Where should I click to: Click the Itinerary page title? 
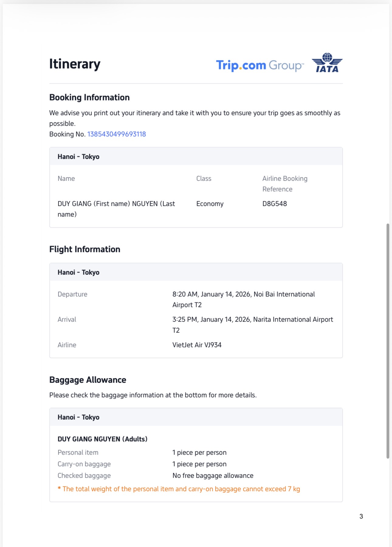click(x=75, y=64)
